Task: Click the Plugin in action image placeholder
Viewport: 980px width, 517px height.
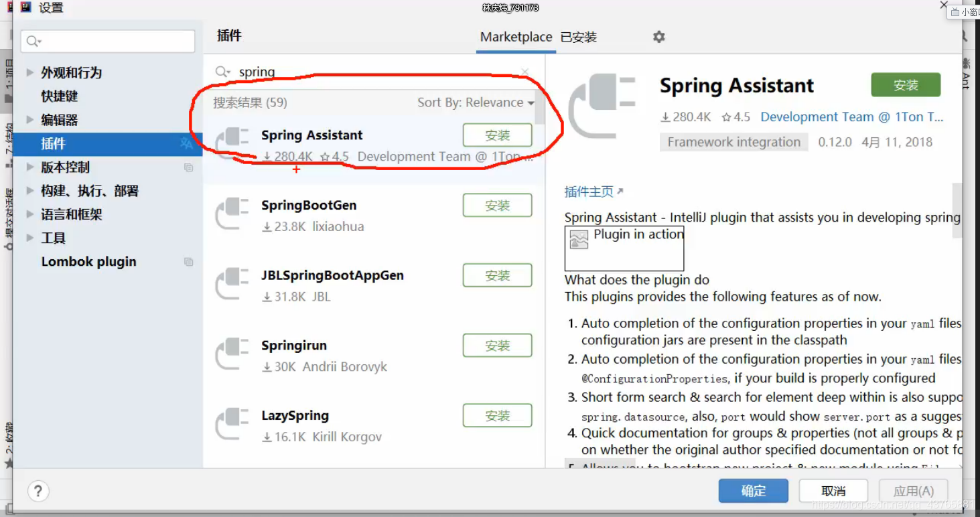Action: tap(624, 248)
